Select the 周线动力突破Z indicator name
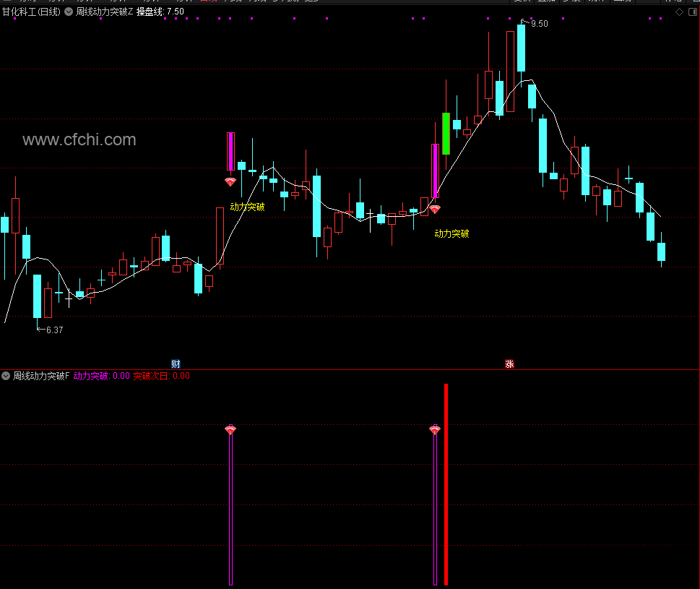The width and height of the screenshot is (700, 589). click(x=105, y=12)
